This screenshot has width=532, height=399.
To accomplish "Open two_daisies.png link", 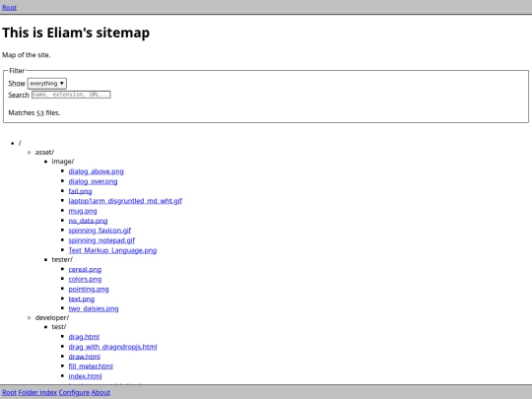I will click(x=94, y=308).
